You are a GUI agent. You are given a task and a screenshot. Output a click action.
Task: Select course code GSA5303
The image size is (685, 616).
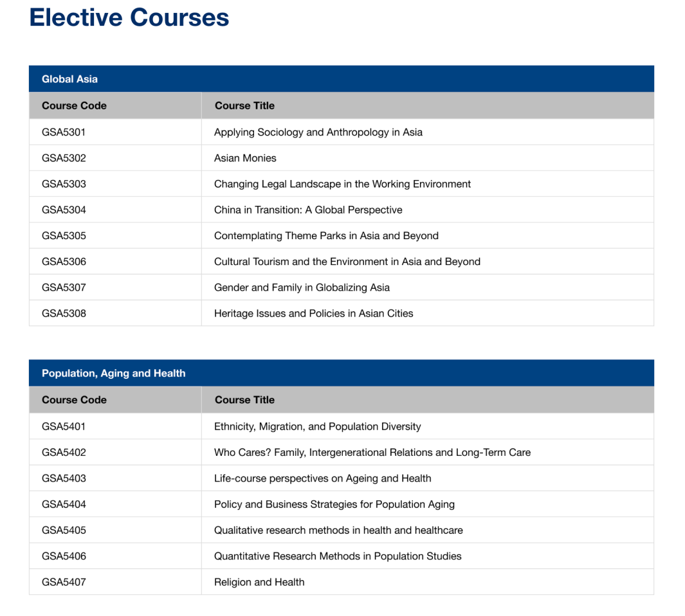pos(64,184)
